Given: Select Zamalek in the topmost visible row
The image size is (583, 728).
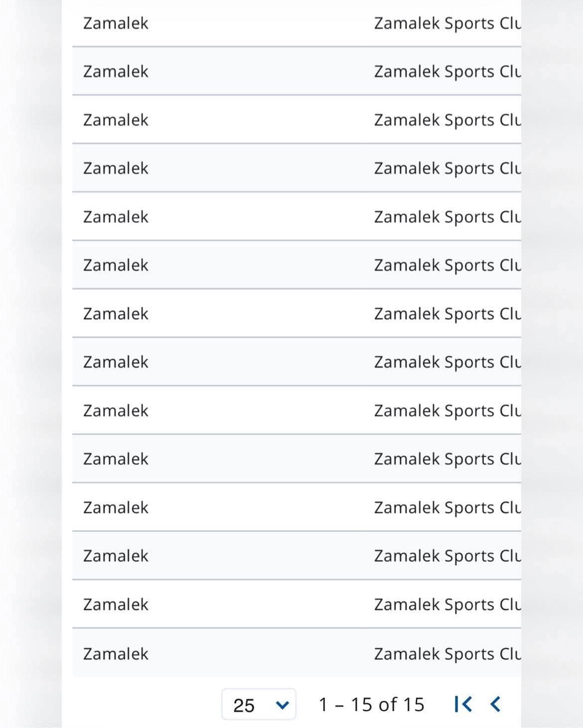Looking at the screenshot, I should pos(116,23).
